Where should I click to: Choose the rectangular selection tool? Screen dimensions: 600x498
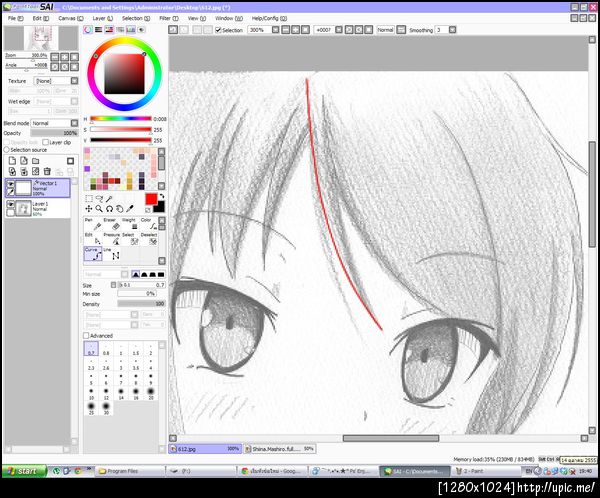89,198
